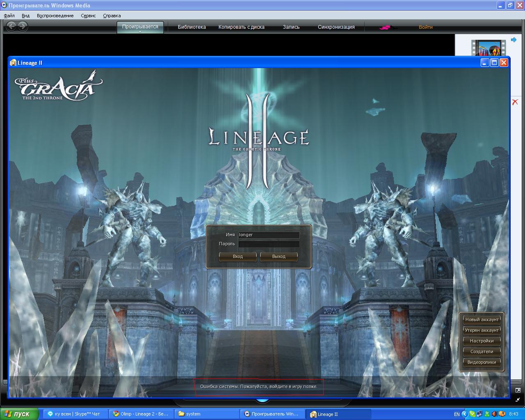Open the Вид menu
Image resolution: width=525 pixels, height=420 pixels.
click(25, 16)
